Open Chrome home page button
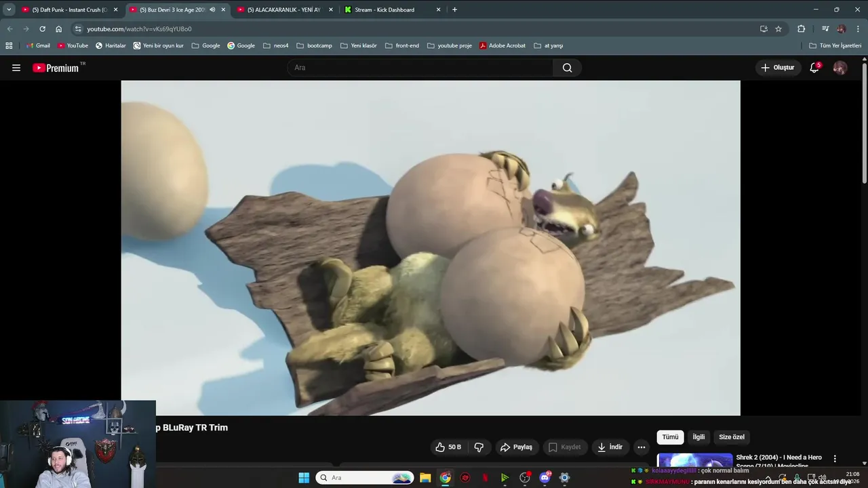868x488 pixels. (x=58, y=29)
